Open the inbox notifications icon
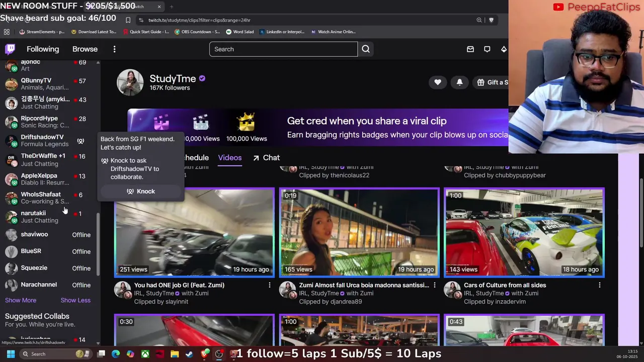Screen dimensions: 644x362 pos(470,49)
